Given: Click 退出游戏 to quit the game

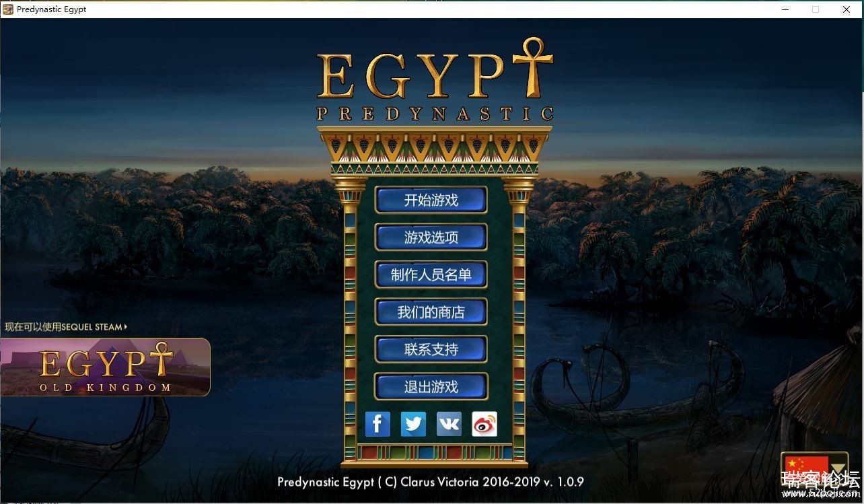Looking at the screenshot, I should click(431, 387).
